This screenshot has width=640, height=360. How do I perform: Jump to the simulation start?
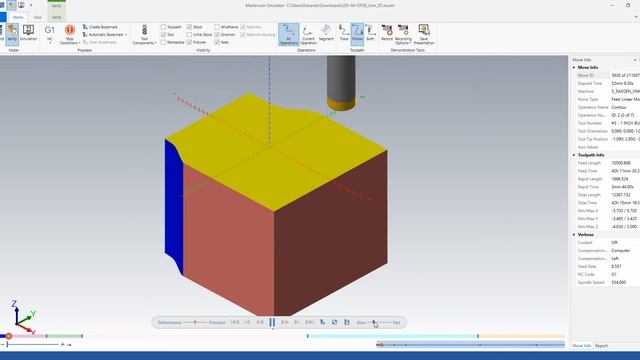[235, 322]
